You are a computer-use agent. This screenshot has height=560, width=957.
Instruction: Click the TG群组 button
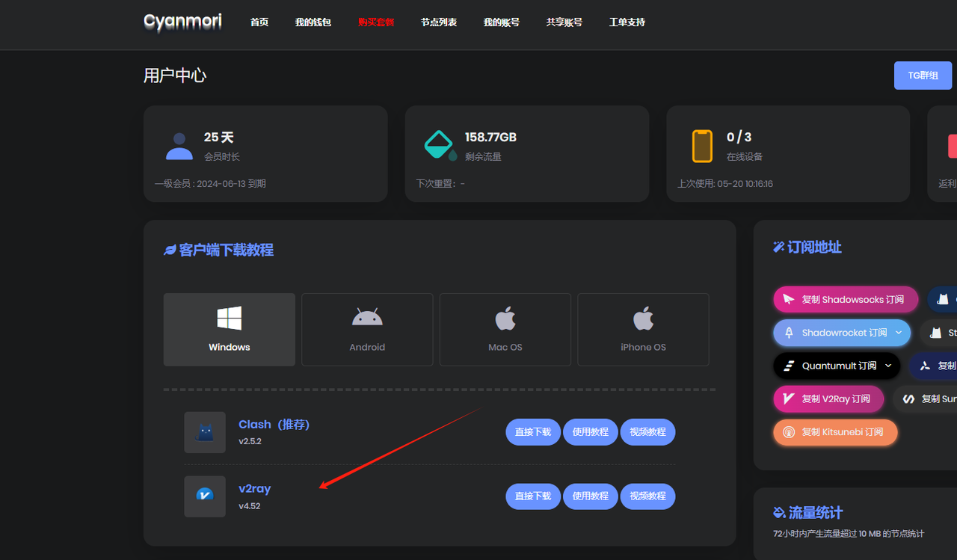pyautogui.click(x=923, y=76)
